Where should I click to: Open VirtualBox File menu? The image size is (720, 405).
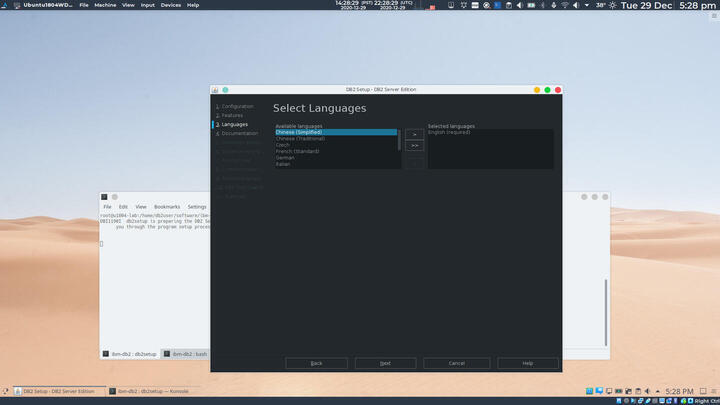pyautogui.click(x=84, y=5)
